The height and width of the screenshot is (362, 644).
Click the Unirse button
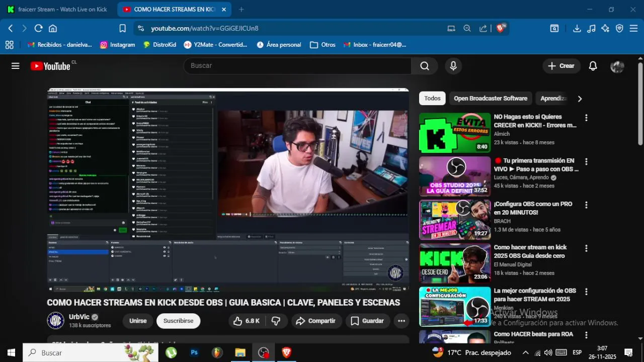pos(138,321)
